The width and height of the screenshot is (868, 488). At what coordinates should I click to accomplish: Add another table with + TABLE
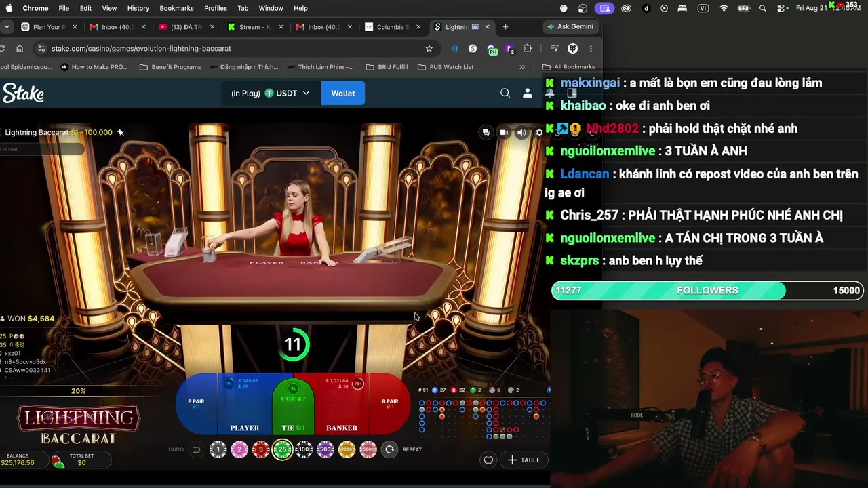tap(524, 460)
